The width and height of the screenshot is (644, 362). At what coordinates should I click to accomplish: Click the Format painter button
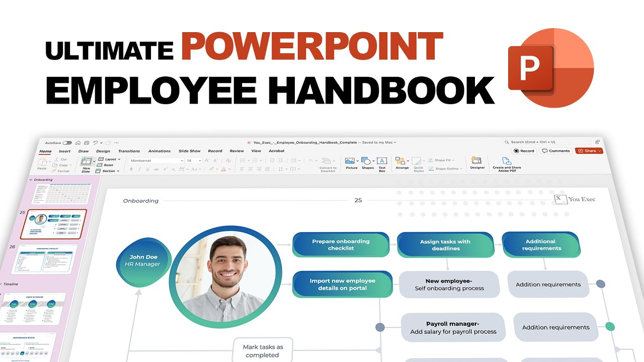point(60,171)
